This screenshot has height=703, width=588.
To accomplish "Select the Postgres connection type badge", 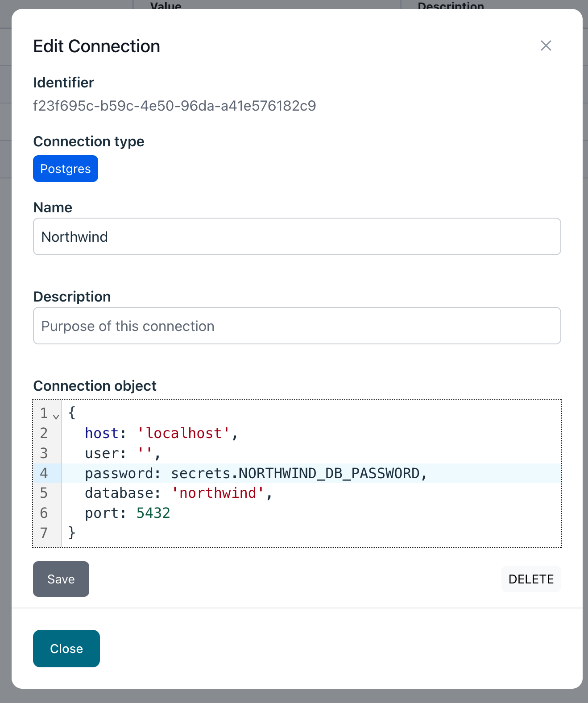I will (x=66, y=169).
